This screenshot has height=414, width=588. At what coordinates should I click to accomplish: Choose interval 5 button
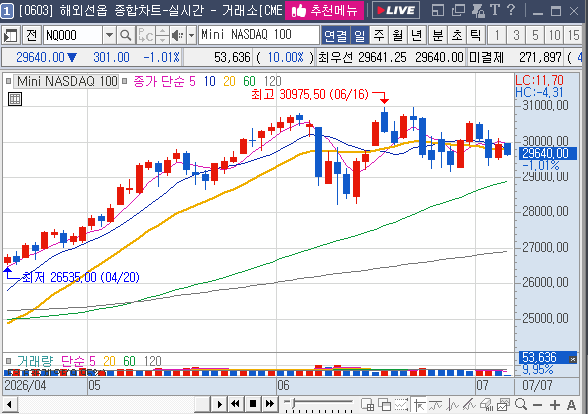coord(535,36)
